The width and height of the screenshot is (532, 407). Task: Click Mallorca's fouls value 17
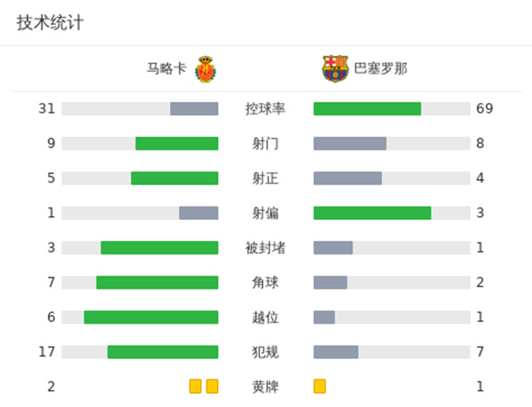[47, 352]
